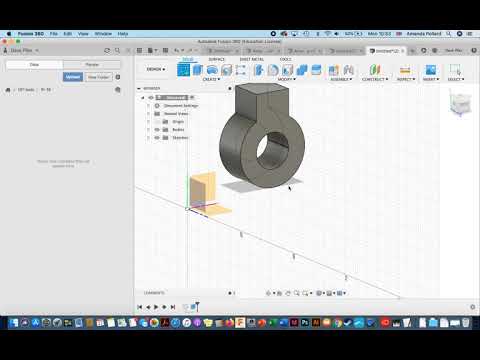
Task: Open the Assemble dropdown menu
Action: pos(341,79)
